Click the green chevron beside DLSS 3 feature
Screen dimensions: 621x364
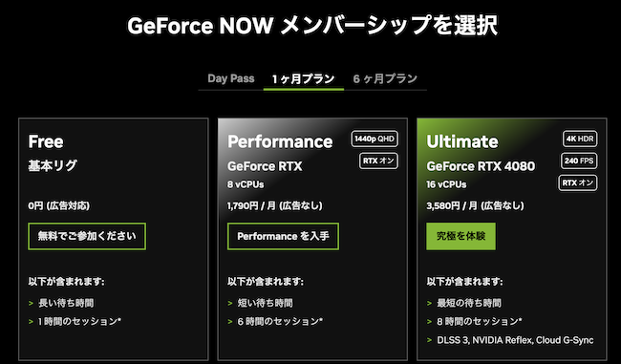tap(429, 340)
